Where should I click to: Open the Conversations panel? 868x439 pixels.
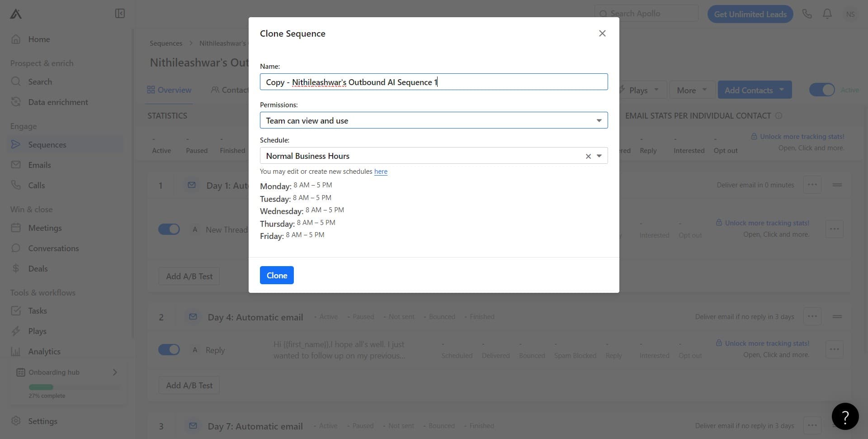(x=53, y=248)
